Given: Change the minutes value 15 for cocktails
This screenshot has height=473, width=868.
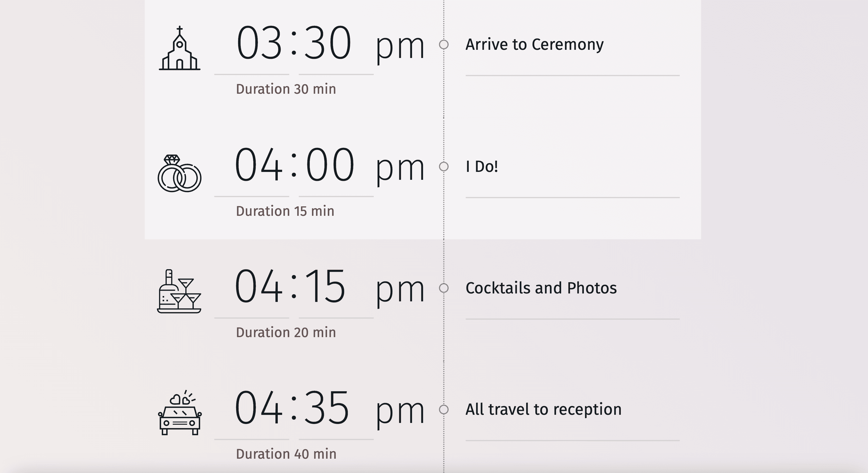Looking at the screenshot, I should coord(325,287).
